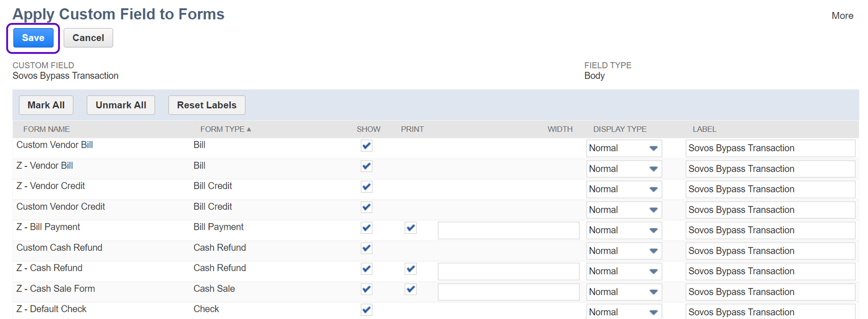The image size is (868, 319).
Task: Edit Label field for Custom Cash Refund
Action: 770,251
